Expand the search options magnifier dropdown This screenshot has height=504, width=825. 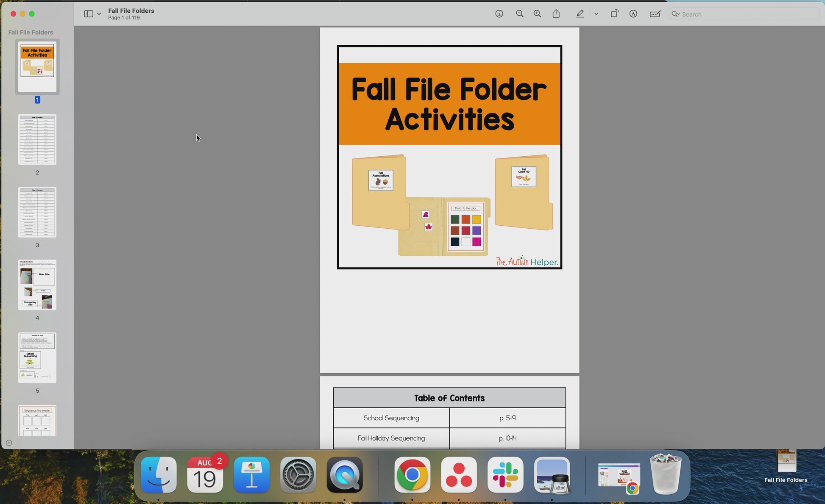tap(676, 14)
